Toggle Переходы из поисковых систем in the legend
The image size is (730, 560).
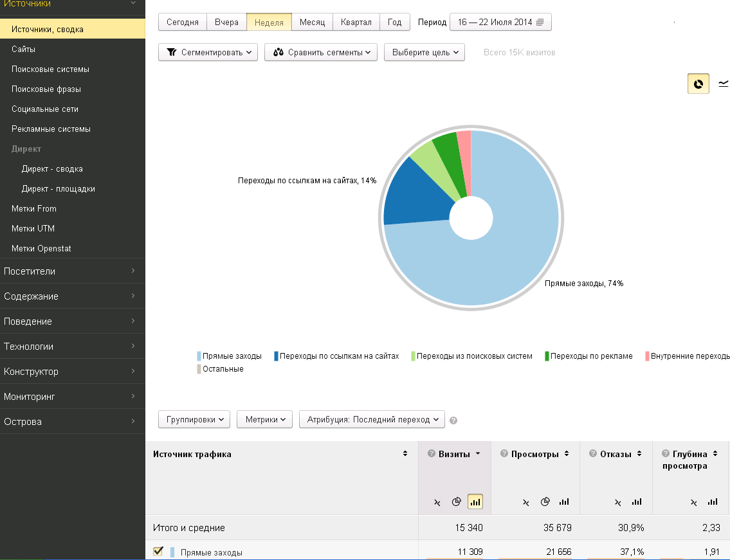point(473,356)
